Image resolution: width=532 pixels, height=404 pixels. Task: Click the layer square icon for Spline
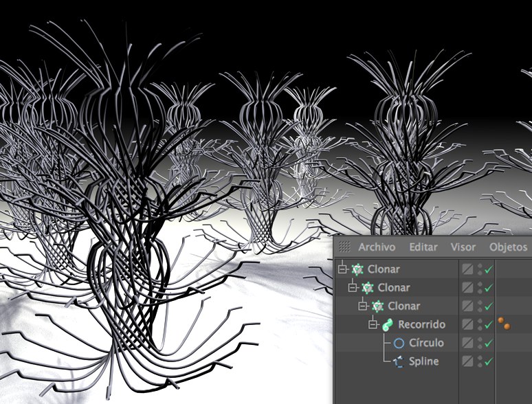(x=467, y=361)
